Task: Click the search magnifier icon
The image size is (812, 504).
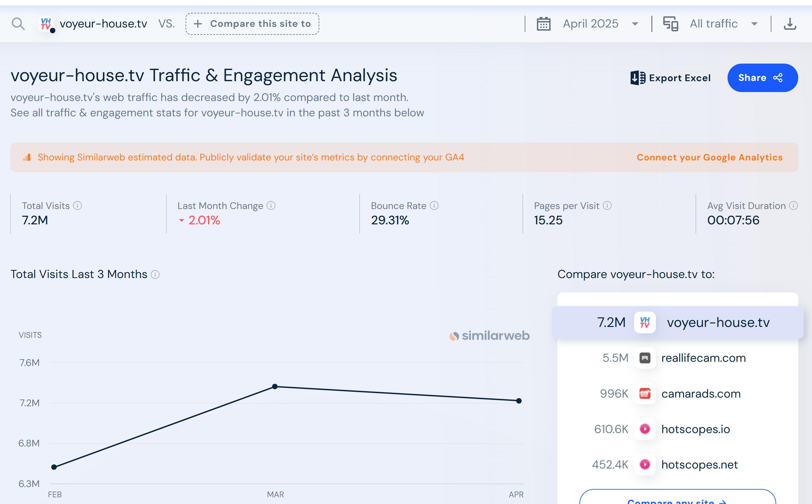Action: pyautogui.click(x=18, y=24)
